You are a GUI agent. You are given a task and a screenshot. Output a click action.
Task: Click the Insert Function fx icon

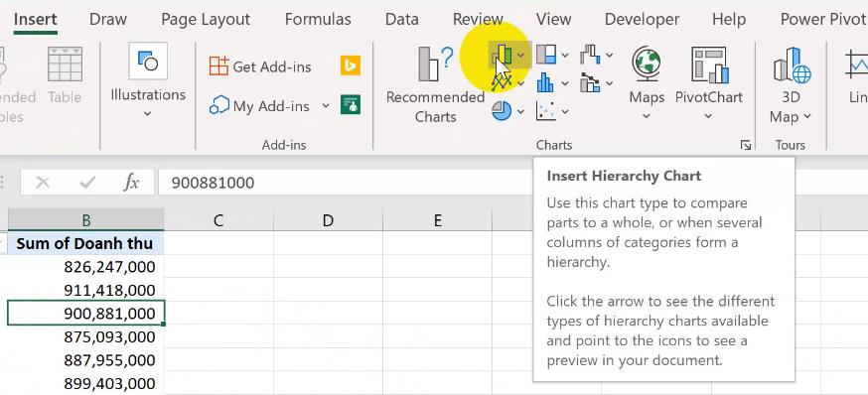[131, 183]
